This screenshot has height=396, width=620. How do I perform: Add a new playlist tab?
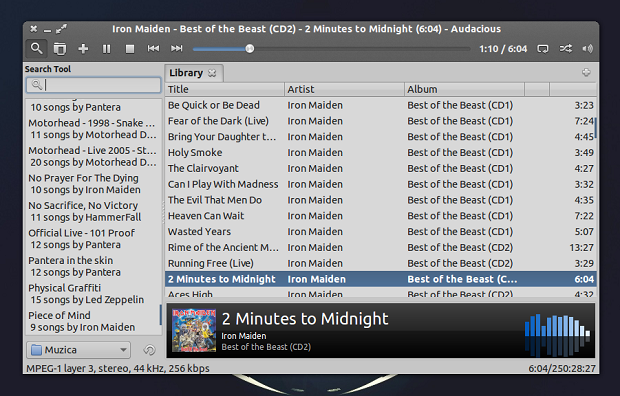pos(586,72)
